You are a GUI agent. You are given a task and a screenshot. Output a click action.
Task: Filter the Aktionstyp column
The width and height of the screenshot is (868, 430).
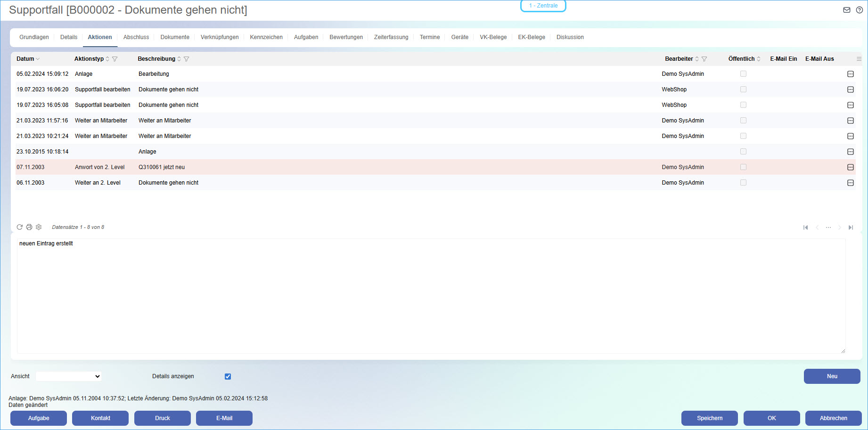pyautogui.click(x=115, y=59)
